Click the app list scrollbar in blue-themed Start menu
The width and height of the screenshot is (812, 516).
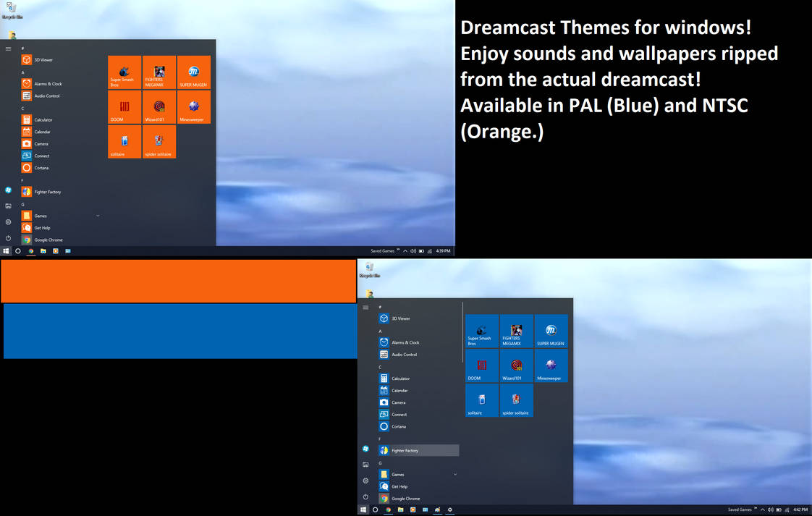462,333
